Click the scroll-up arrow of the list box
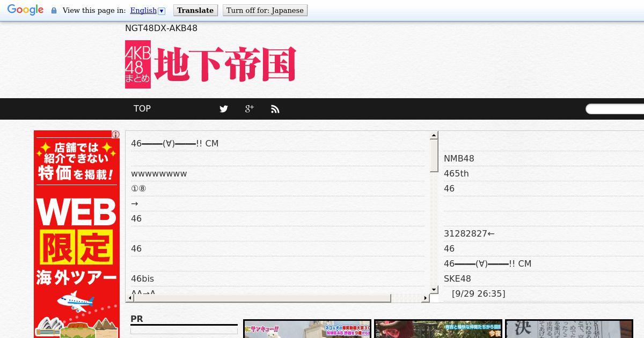Viewport: 644px width, 338px height. (434, 136)
